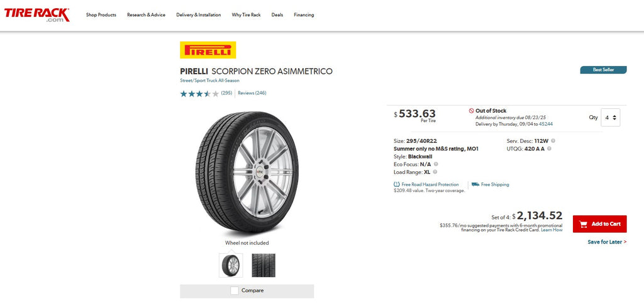Screen dimensions: 644x306
Task: Open the Serv. Desc help icon
Action: coord(553,140)
